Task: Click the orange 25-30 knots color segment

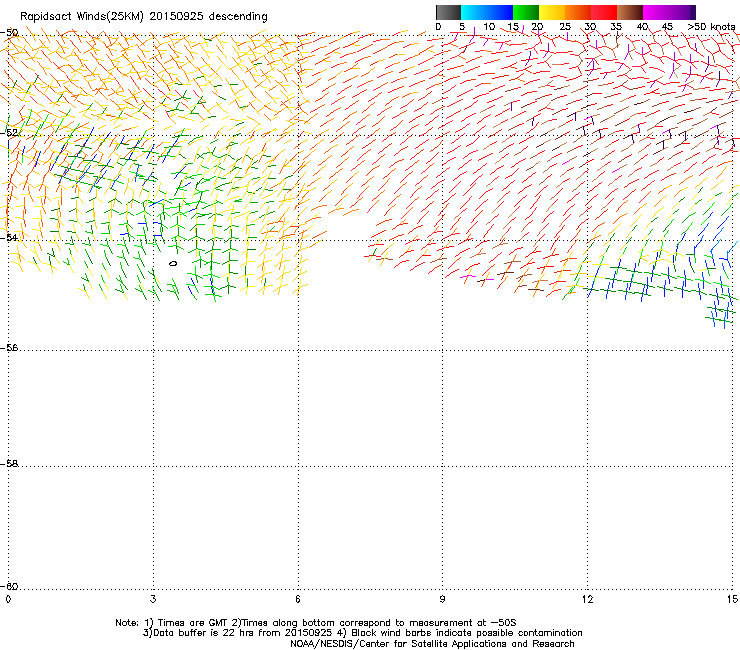Action: tap(578, 12)
